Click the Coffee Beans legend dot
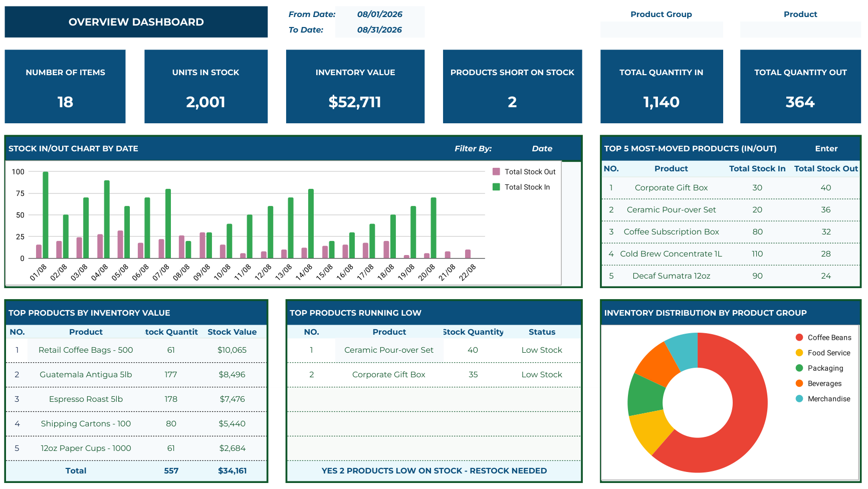Screen dimensions: 868x489 (799, 337)
